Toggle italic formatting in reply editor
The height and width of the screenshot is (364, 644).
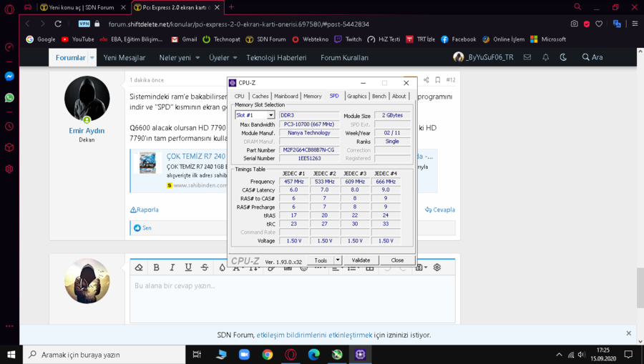[x=172, y=267]
